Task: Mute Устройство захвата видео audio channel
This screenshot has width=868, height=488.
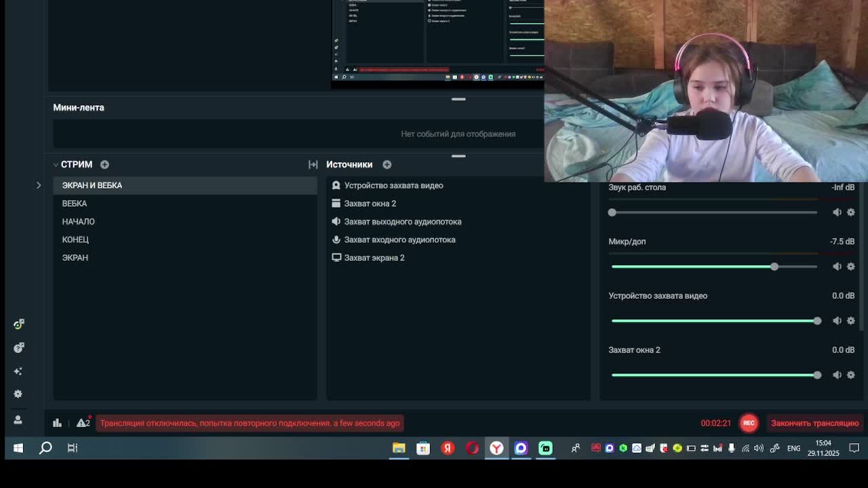Action: (x=837, y=321)
